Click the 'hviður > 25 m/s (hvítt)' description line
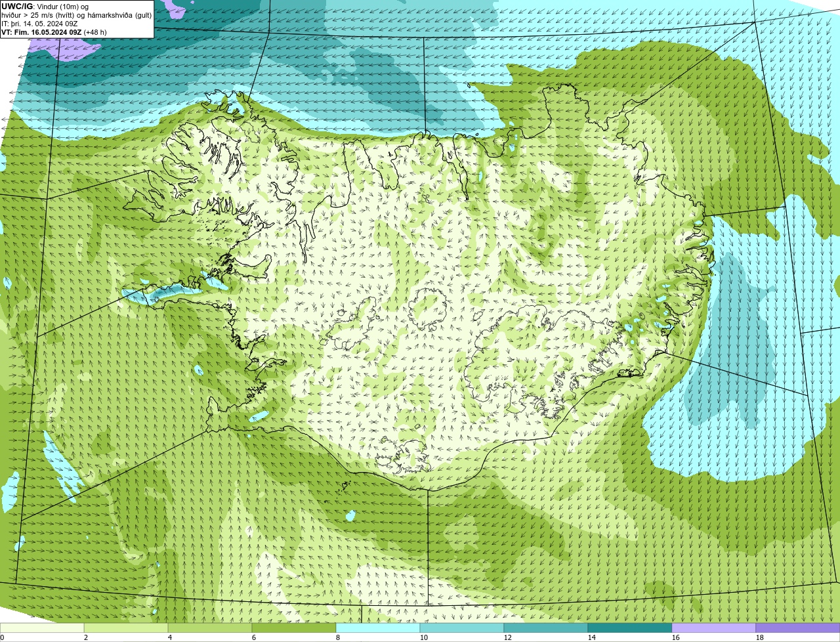The height and width of the screenshot is (642, 840). (x=77, y=15)
